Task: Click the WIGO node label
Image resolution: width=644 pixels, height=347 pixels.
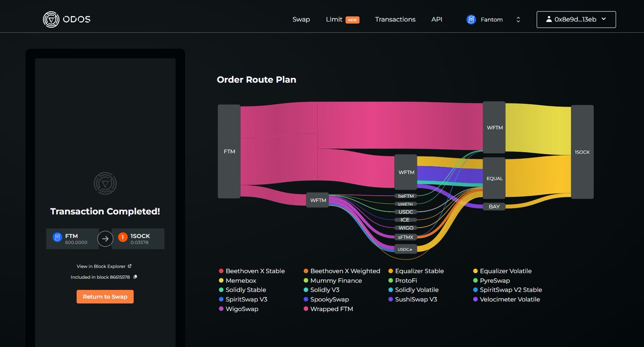Action: [406, 228]
